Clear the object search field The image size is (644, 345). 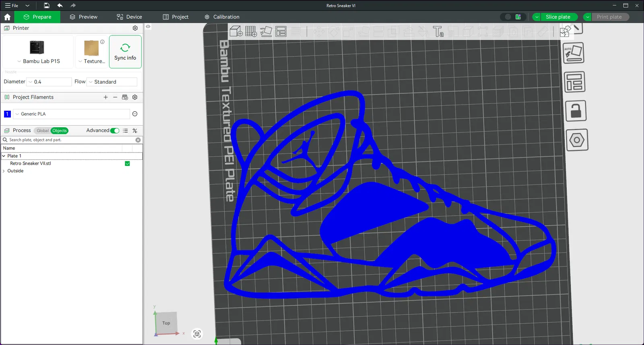138,140
